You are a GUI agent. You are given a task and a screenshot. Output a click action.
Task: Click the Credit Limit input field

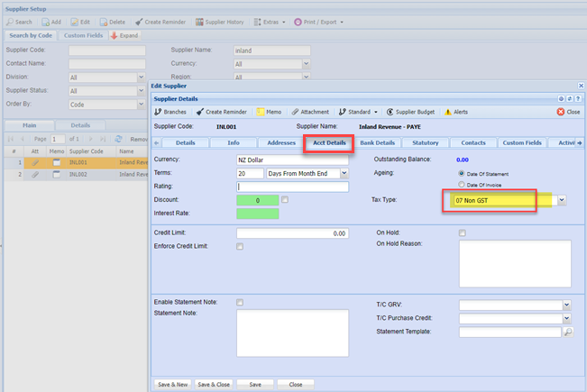(x=293, y=232)
